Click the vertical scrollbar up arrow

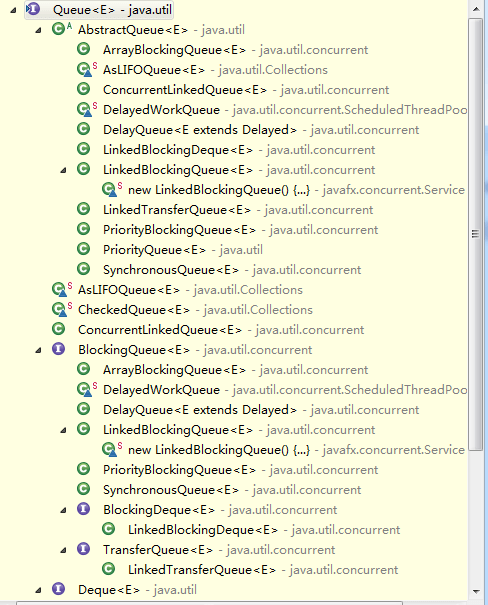pos(476,8)
